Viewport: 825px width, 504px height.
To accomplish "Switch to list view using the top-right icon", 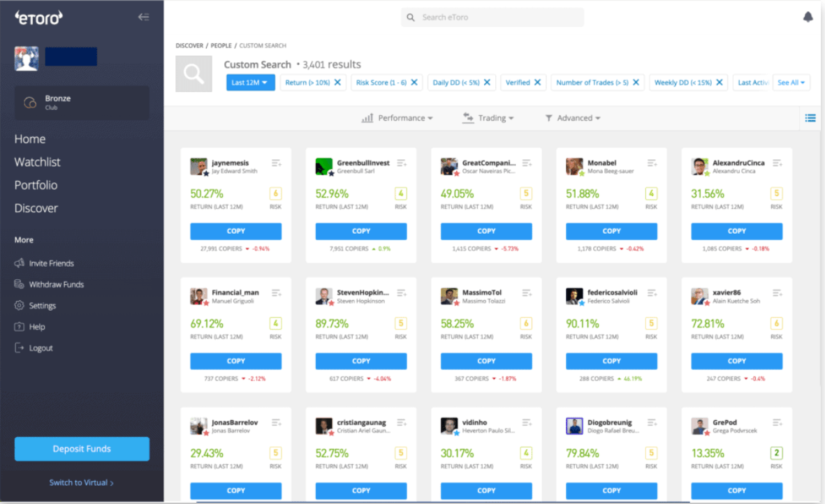I will click(810, 117).
